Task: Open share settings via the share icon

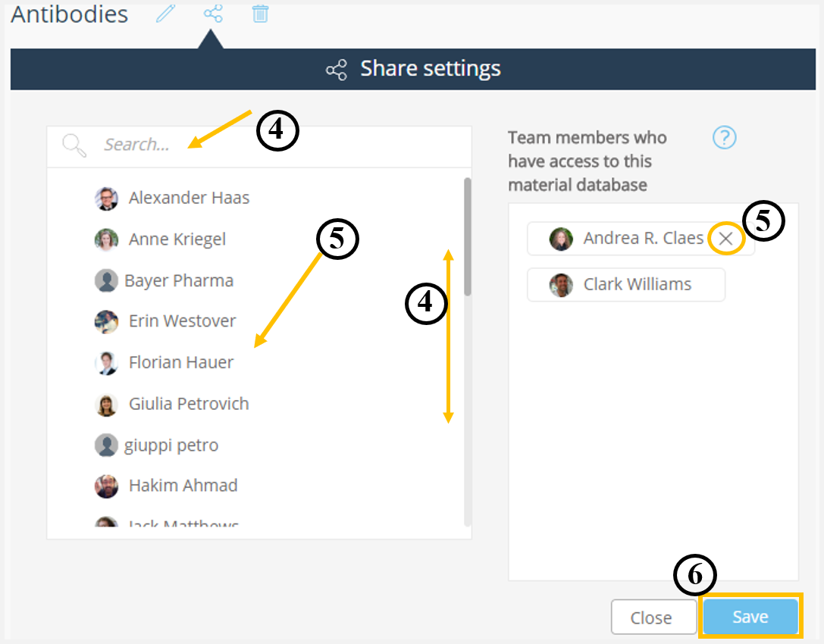Action: [213, 13]
